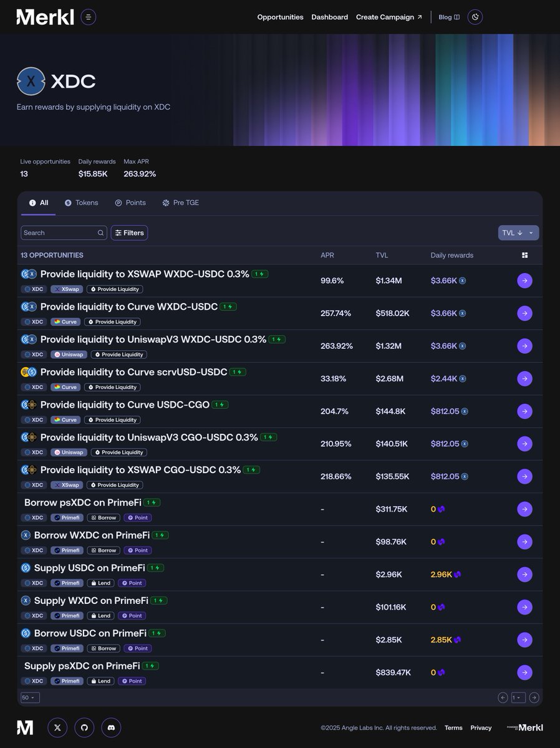Click token icons of XSWAP CGO-USDC row
Image resolution: width=560 pixels, height=748 pixels.
[x=29, y=470]
